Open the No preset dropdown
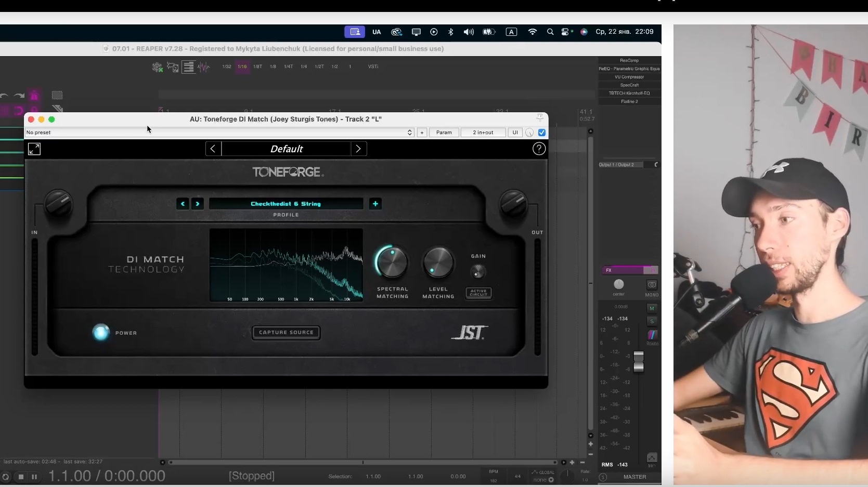The height and width of the screenshot is (487, 868). (x=219, y=133)
